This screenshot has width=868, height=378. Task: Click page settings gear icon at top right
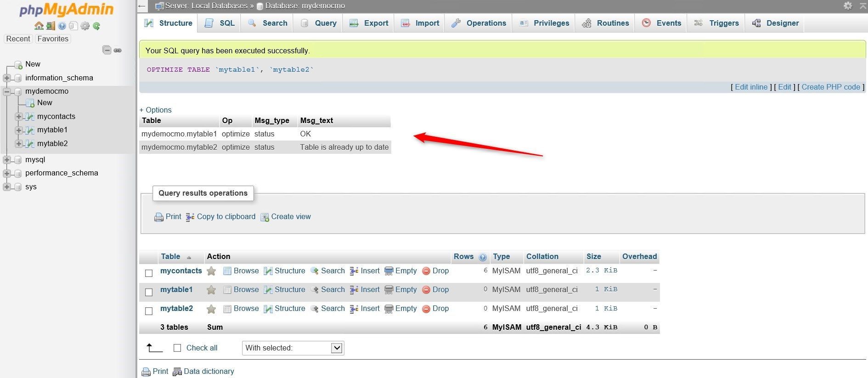coord(848,6)
